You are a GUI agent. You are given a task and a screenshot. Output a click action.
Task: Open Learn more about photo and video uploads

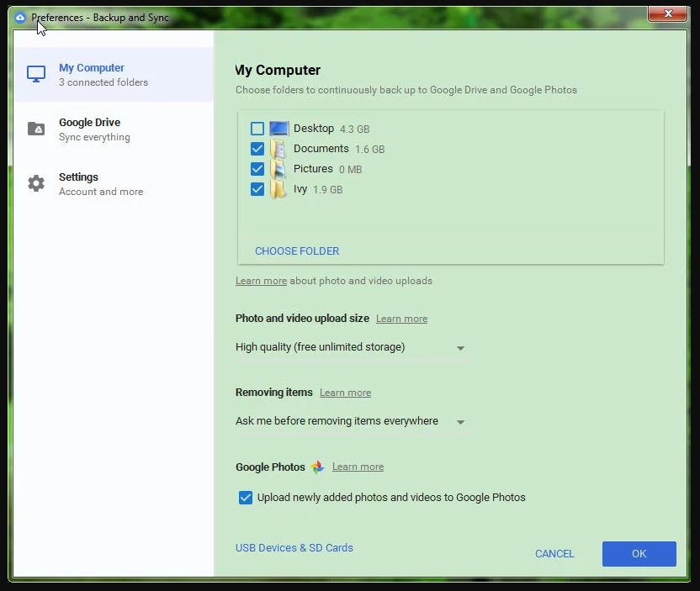tap(261, 281)
